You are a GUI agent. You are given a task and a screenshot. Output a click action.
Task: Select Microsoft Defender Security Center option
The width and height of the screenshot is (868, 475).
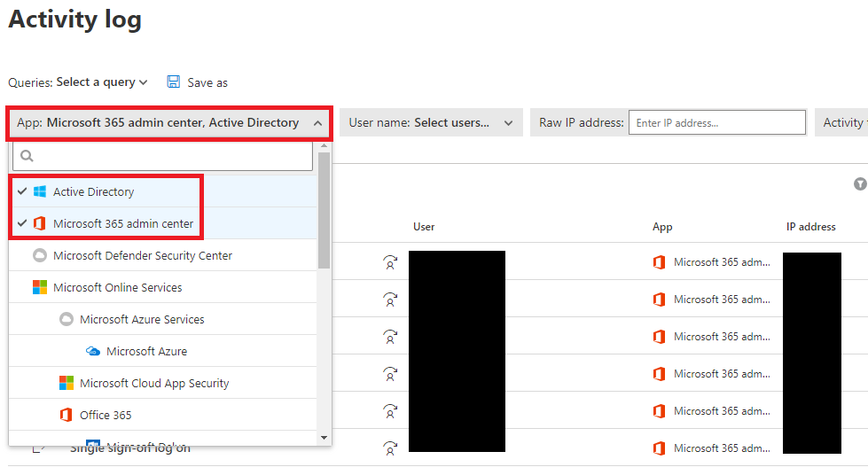pyautogui.click(x=162, y=256)
